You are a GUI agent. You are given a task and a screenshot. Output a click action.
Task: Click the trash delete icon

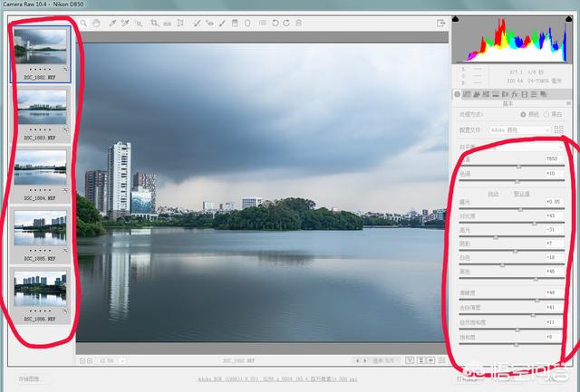(x=298, y=23)
